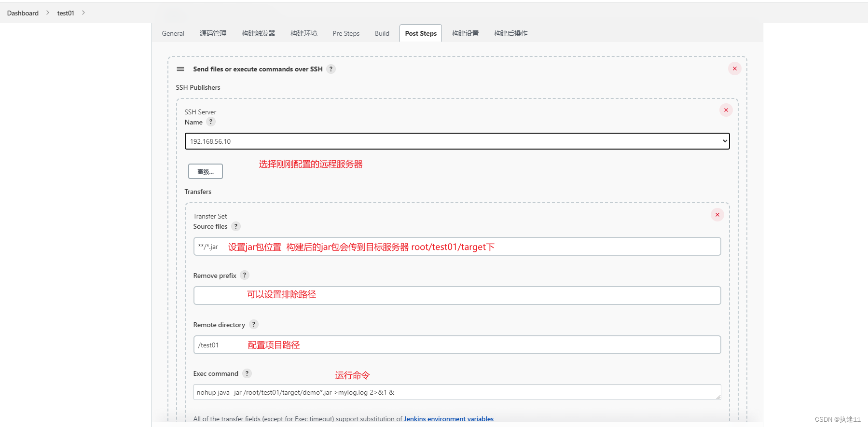Select the Post Steps tab
The image size is (868, 427).
421,33
